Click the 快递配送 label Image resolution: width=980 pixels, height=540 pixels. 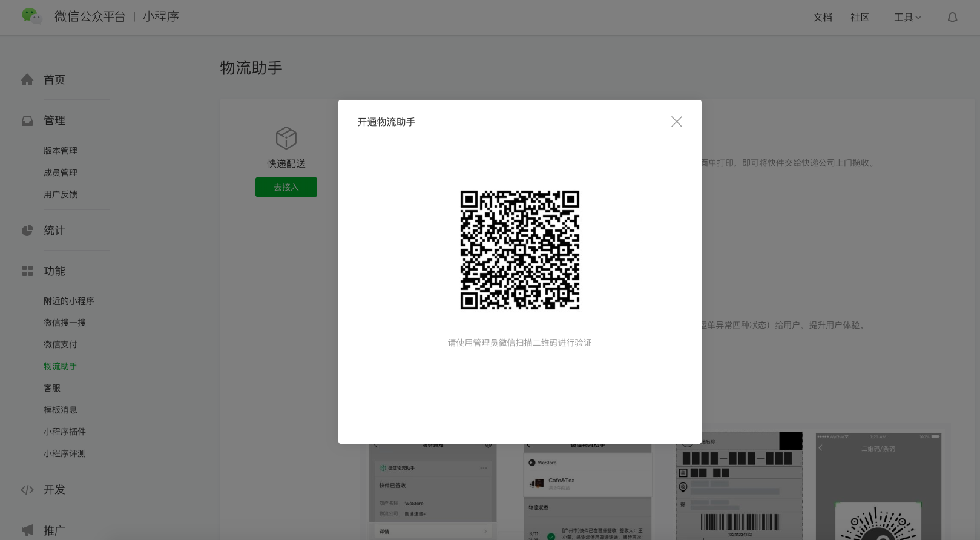pos(286,164)
